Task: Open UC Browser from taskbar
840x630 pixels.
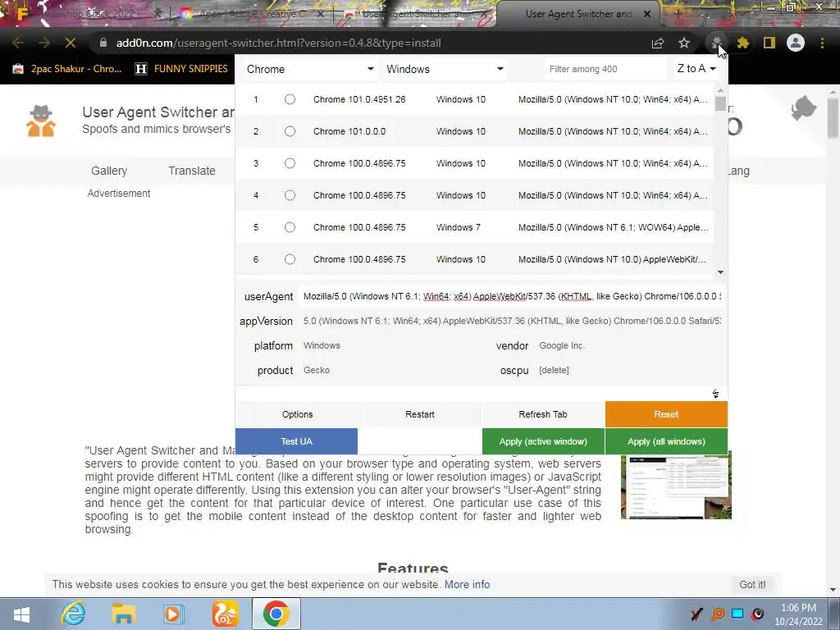Action: pos(225,614)
